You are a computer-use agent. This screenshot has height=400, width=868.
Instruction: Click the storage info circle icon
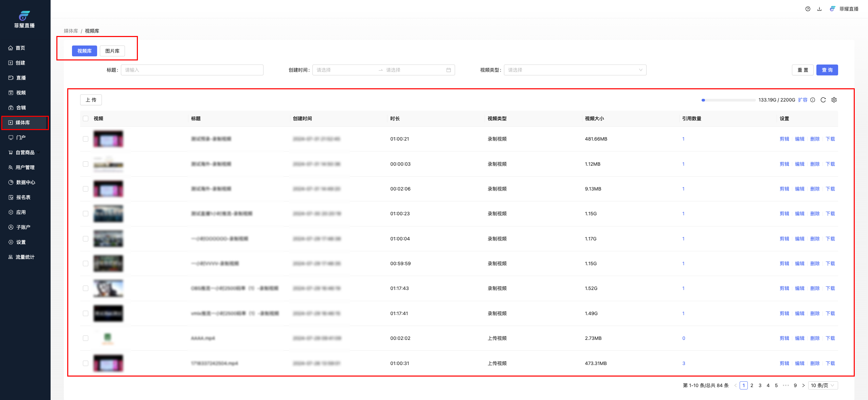[x=813, y=100]
